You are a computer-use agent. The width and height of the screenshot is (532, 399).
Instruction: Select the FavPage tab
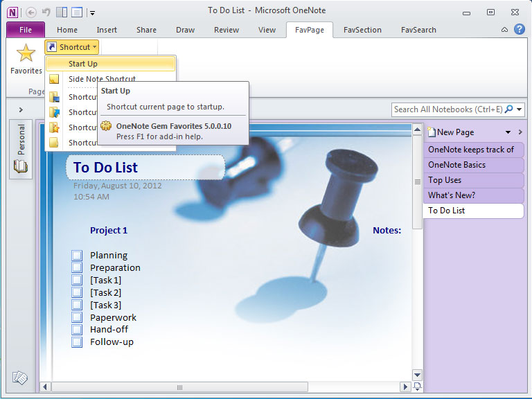coord(310,30)
